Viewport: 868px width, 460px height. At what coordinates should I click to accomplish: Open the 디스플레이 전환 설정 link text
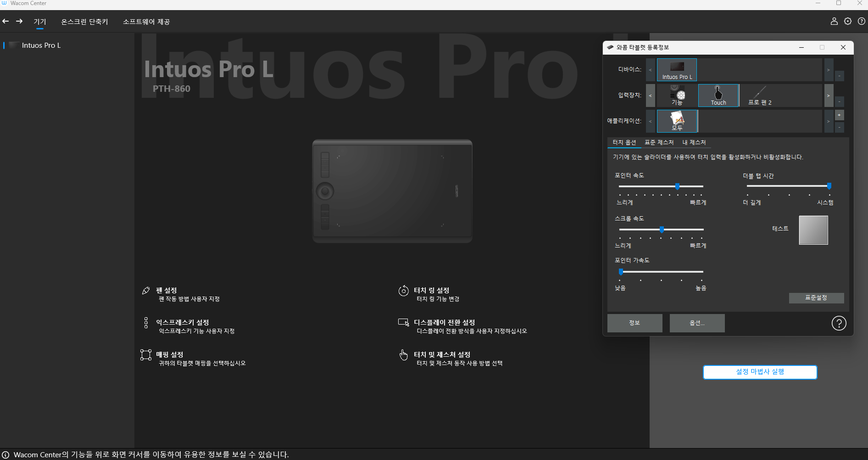coord(445,322)
